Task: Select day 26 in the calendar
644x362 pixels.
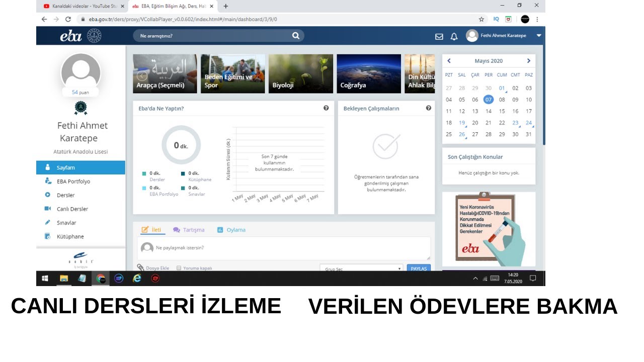Action: coord(462,134)
